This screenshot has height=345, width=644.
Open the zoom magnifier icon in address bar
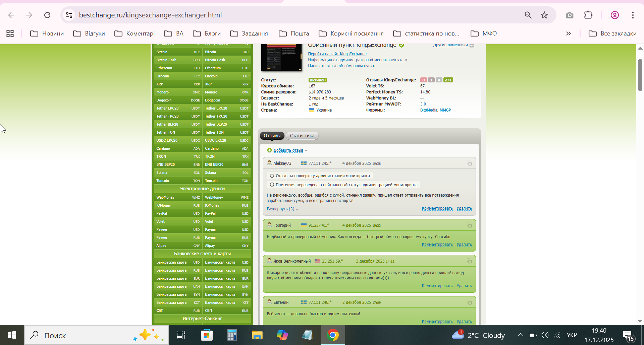(x=528, y=15)
